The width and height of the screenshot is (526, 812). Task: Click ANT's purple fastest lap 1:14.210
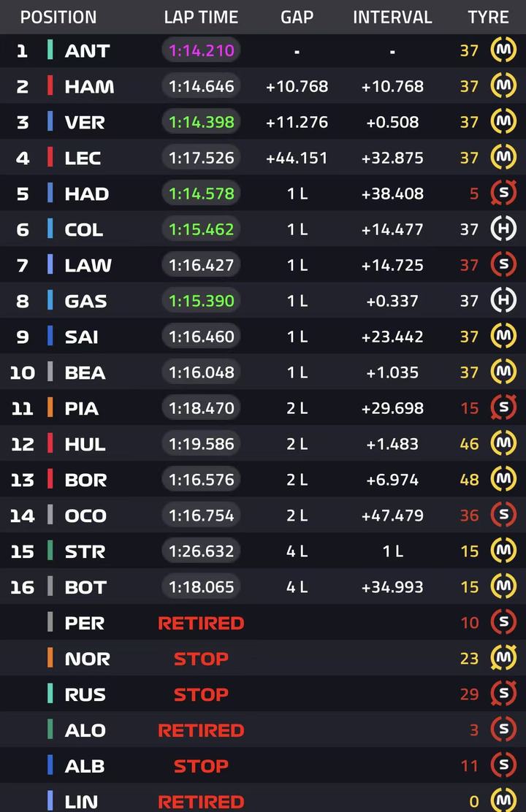pyautogui.click(x=201, y=51)
